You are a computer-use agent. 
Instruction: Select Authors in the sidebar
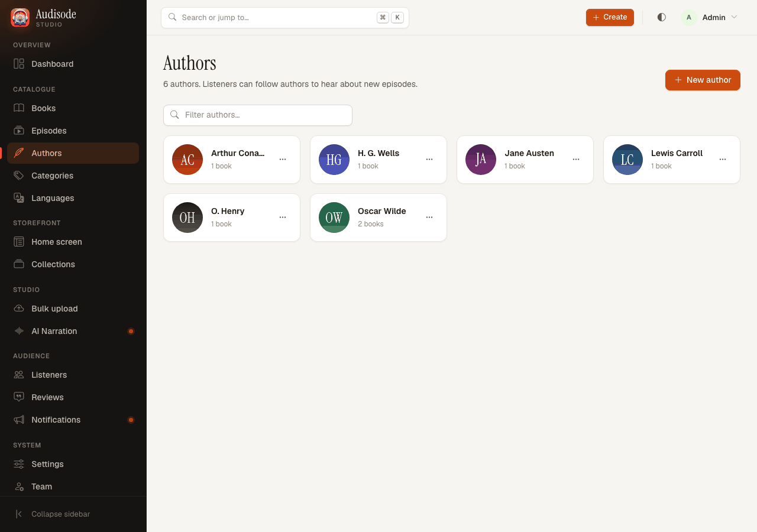pos(73,153)
